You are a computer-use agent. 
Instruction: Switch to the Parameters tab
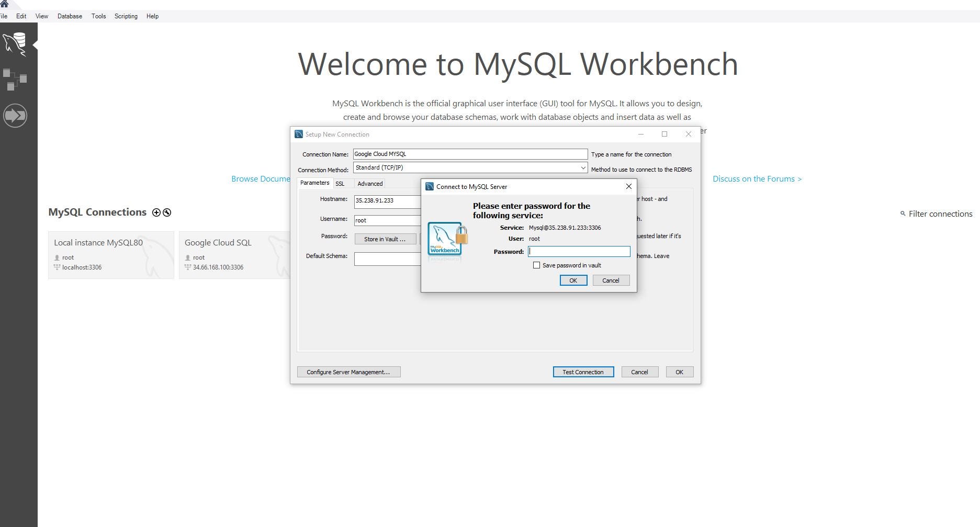click(x=314, y=183)
